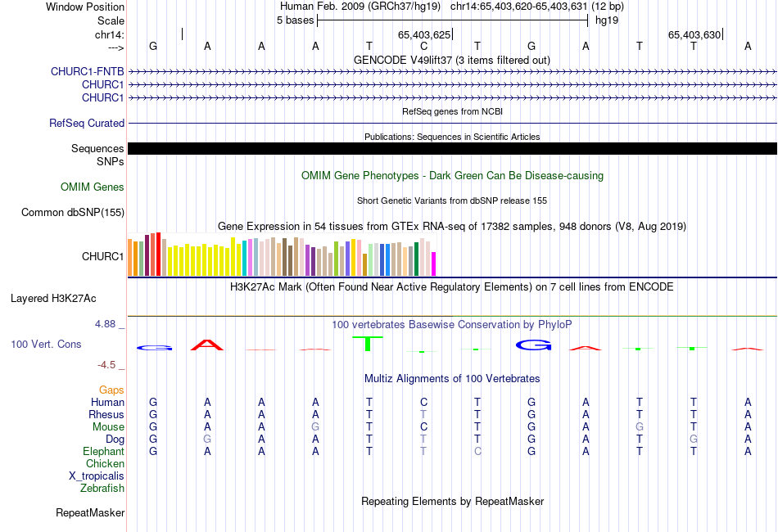Click the Human Feb. 2009 (GRCh37/hg19) text

click(x=360, y=7)
